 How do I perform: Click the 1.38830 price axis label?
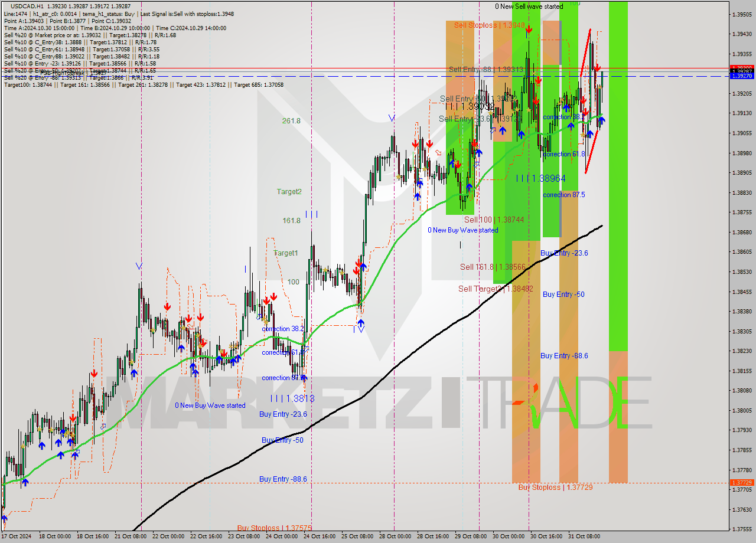(741, 192)
